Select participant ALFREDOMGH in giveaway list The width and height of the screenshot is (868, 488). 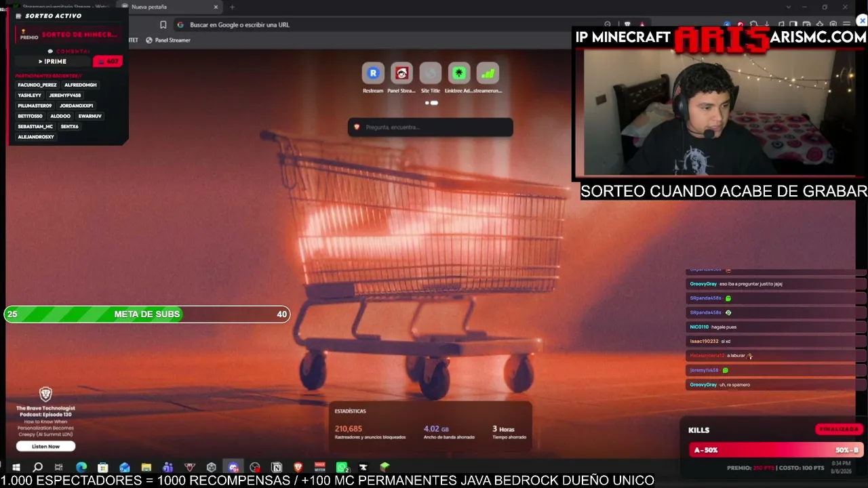pyautogui.click(x=81, y=85)
